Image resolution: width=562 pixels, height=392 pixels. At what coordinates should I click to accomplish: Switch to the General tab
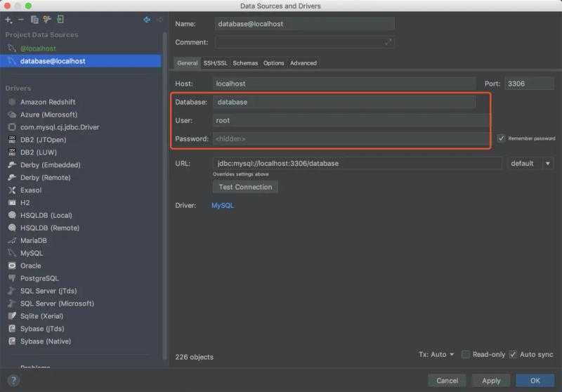pyautogui.click(x=187, y=63)
